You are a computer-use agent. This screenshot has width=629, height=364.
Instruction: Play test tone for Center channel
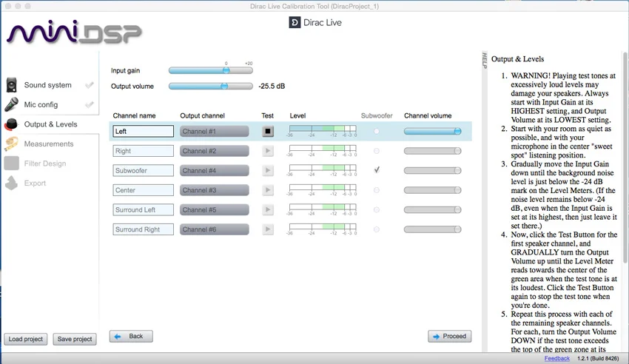tap(268, 190)
